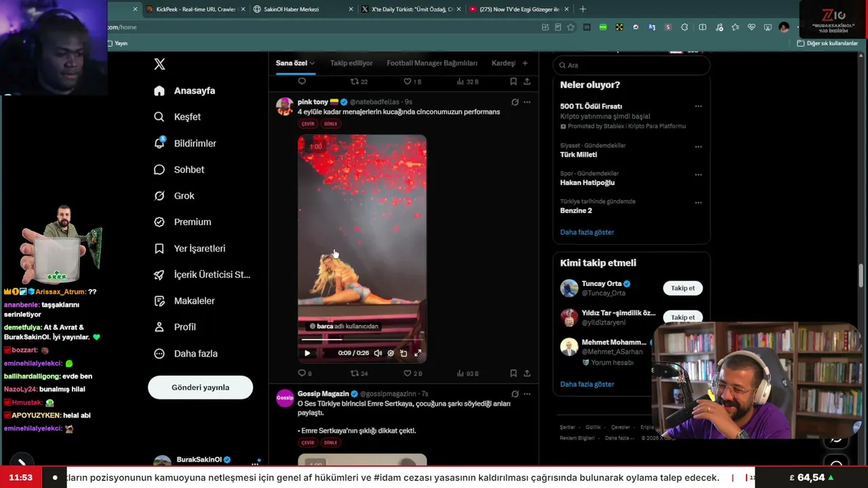Image resolution: width=868 pixels, height=488 pixels.
Task: Switch to the KickPeek browser tab
Action: [x=195, y=9]
